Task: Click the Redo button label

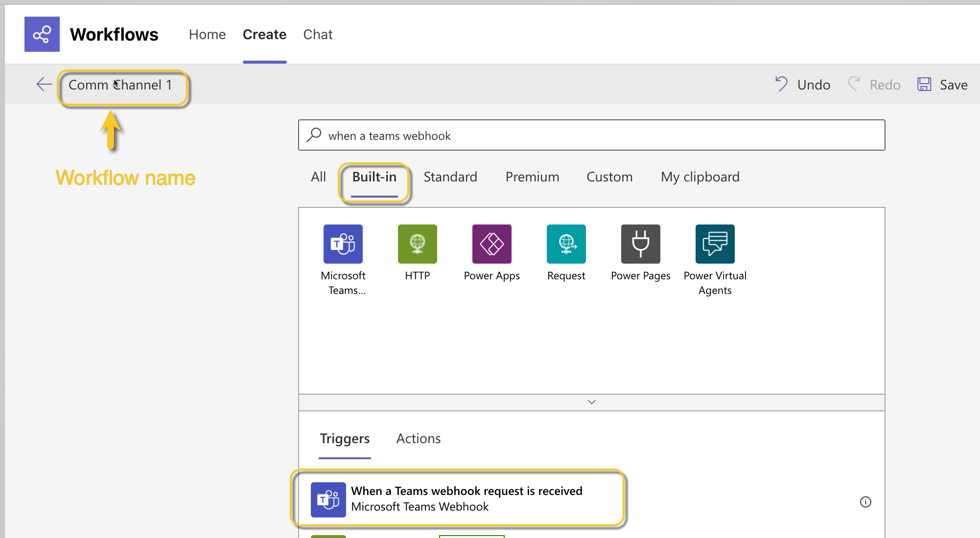Action: pos(885,85)
